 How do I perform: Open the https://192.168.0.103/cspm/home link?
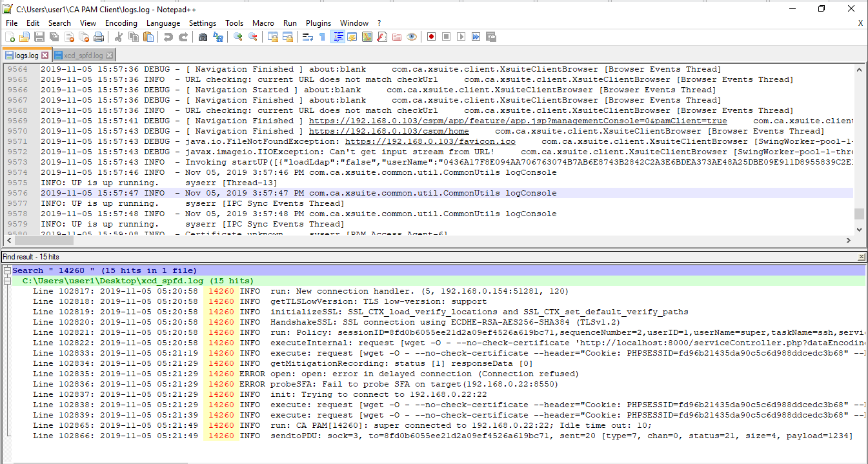[390, 130]
